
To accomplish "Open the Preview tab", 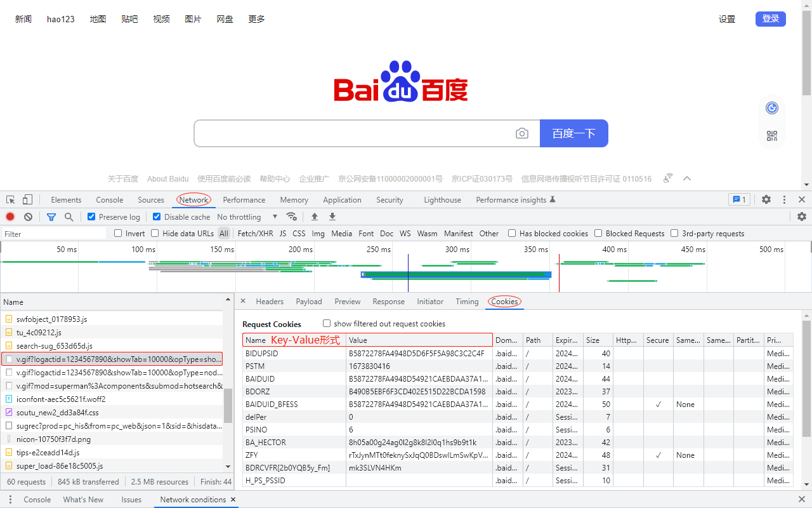I will click(348, 302).
